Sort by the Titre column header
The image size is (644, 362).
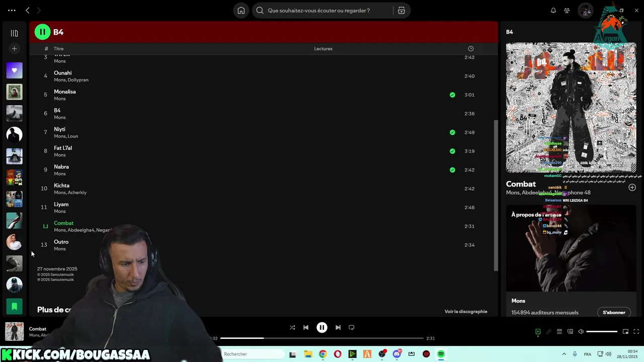click(58, 49)
